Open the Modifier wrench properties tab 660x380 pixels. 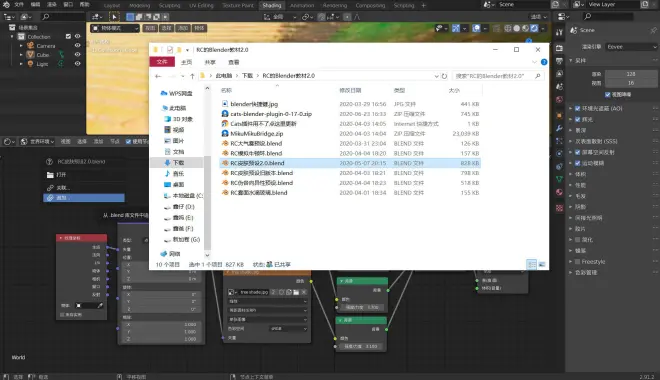[x=559, y=128]
